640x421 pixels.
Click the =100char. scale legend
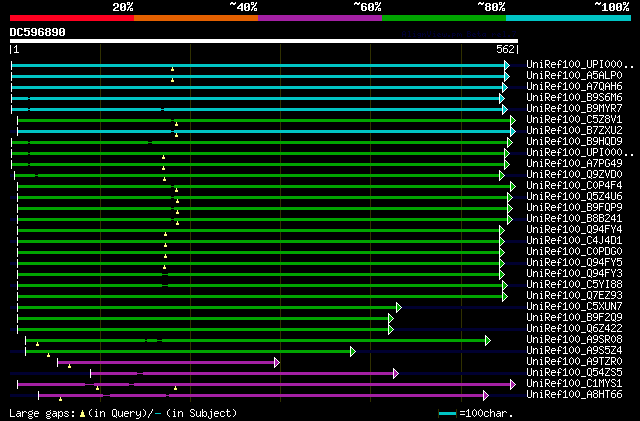[x=475, y=413]
